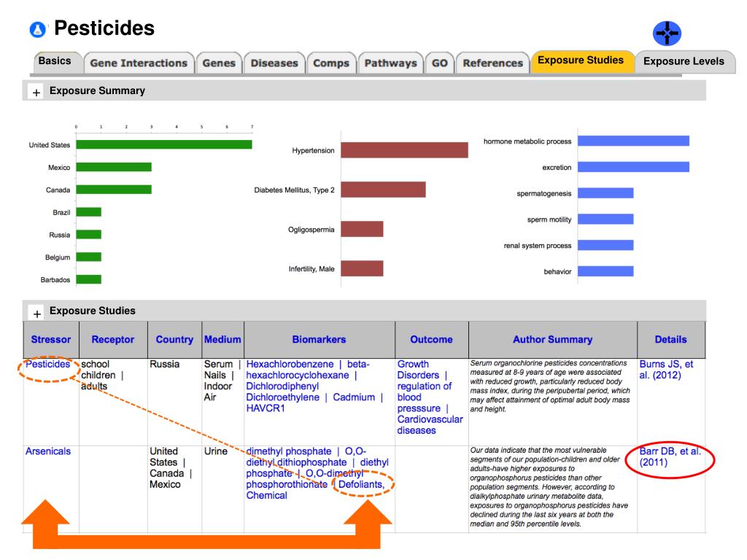Open the HAVCR1 biomarker link
747x560 pixels.
tap(266, 408)
